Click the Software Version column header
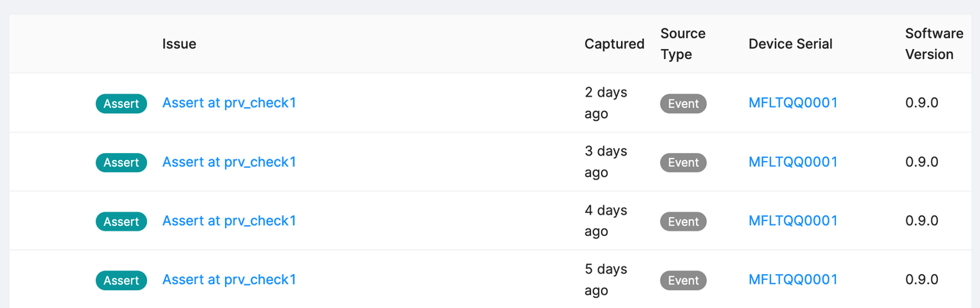 click(933, 44)
